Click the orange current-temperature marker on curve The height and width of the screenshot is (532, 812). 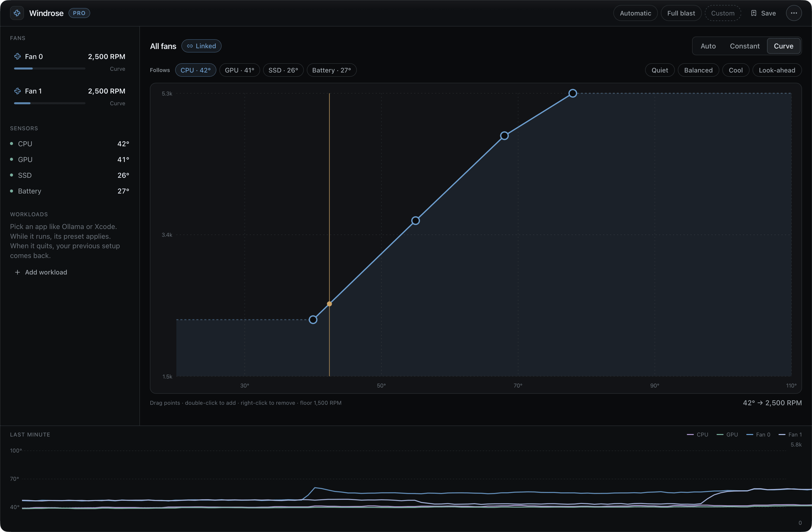click(x=329, y=304)
